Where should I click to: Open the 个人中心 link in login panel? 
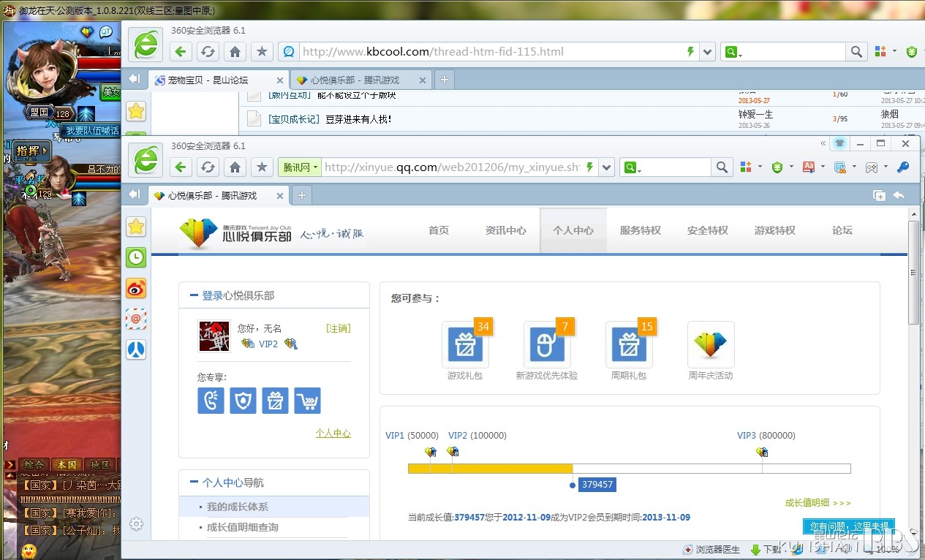point(333,433)
